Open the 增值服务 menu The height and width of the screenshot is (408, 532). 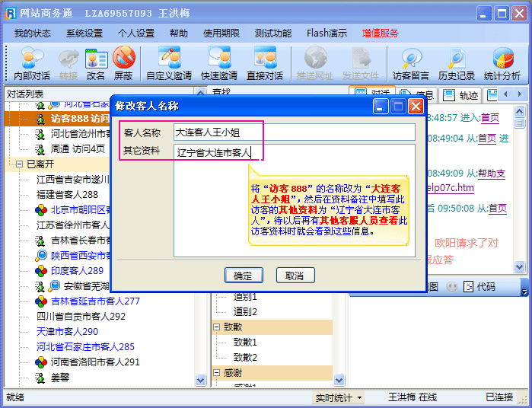[381, 33]
